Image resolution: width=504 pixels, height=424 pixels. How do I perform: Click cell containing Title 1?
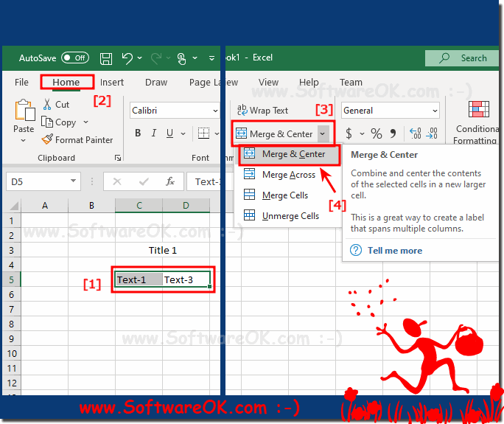(163, 250)
